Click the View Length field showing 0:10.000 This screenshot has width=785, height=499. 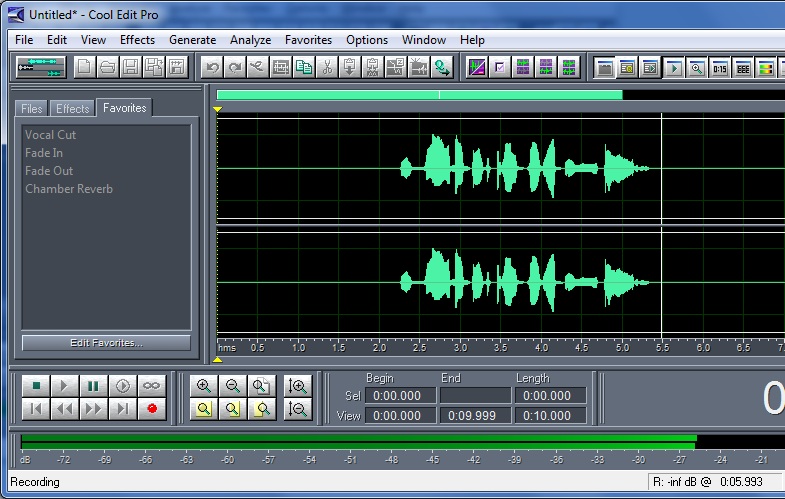(x=551, y=415)
